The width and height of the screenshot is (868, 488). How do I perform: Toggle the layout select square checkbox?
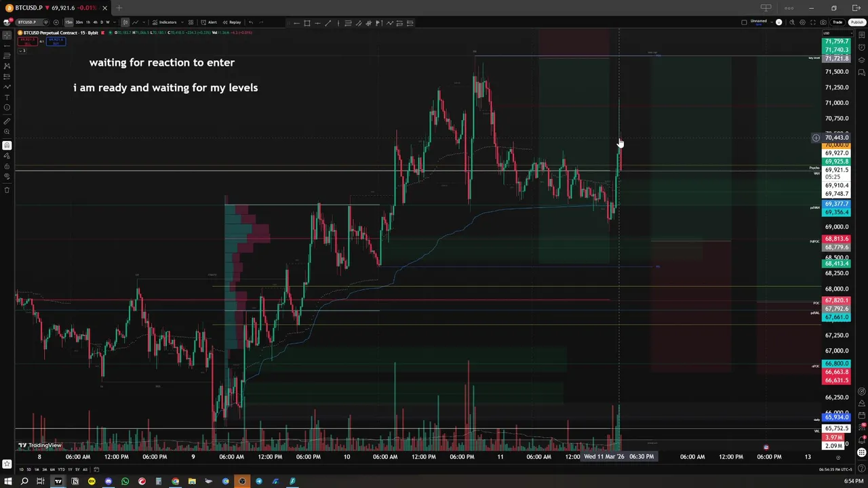pyautogui.click(x=744, y=22)
